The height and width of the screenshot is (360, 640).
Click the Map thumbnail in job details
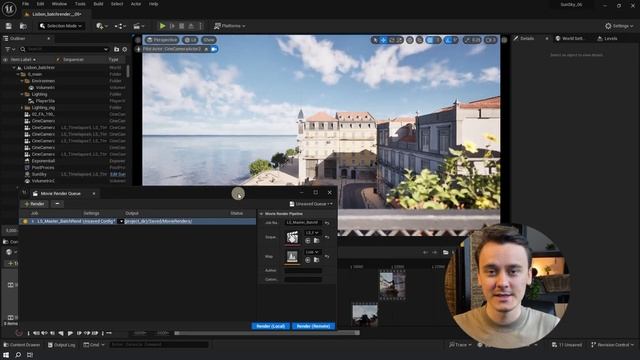click(292, 257)
